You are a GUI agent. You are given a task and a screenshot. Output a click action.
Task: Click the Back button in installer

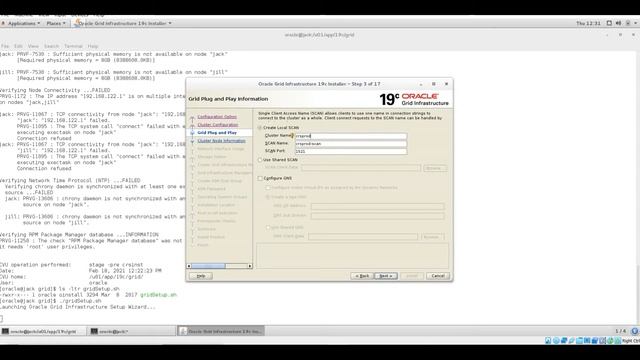click(x=362, y=276)
